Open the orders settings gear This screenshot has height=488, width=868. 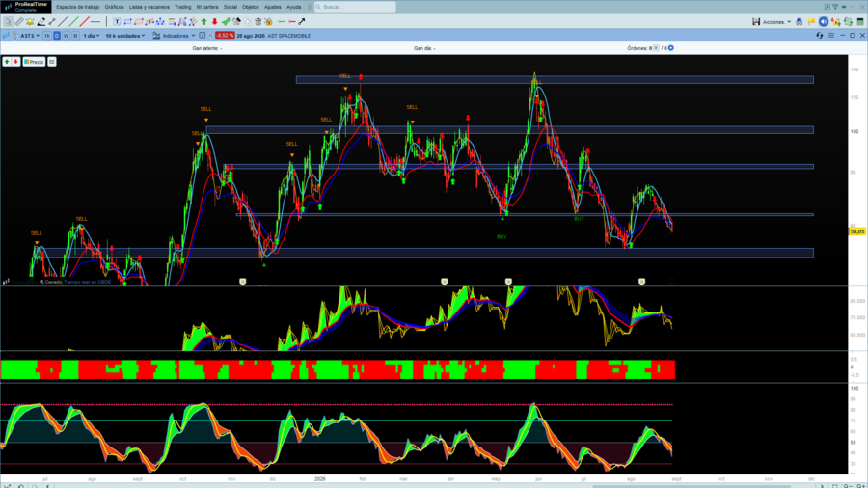[671, 48]
